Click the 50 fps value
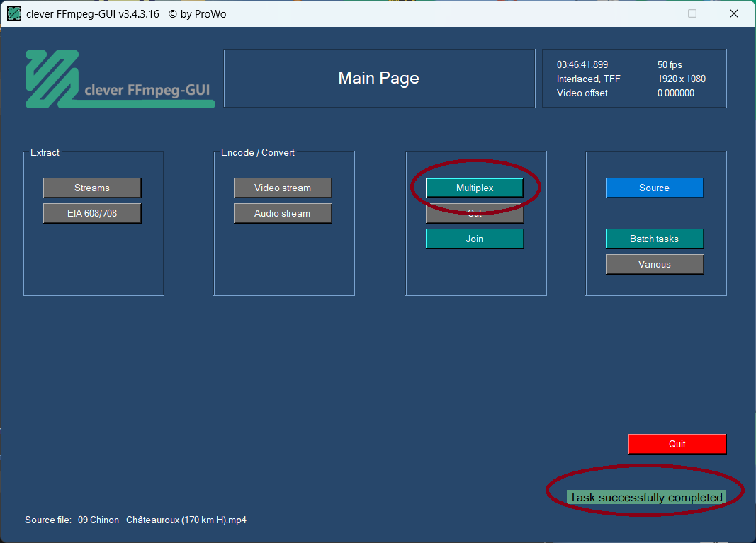The width and height of the screenshot is (756, 543). coord(670,64)
